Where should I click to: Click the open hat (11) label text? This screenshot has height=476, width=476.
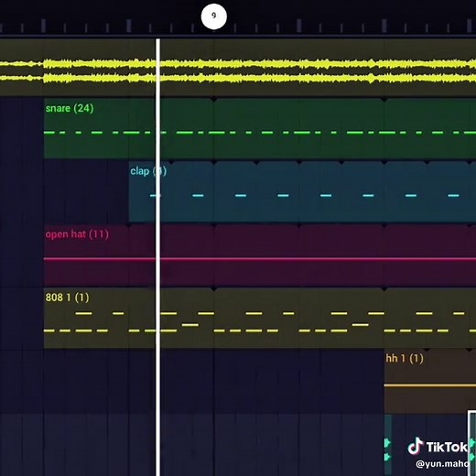[77, 234]
